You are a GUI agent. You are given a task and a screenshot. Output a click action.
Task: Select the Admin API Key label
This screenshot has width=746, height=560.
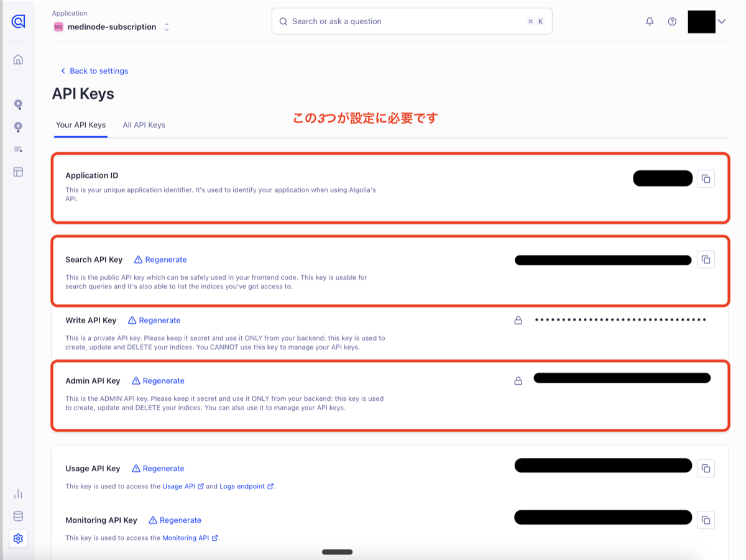click(x=93, y=380)
